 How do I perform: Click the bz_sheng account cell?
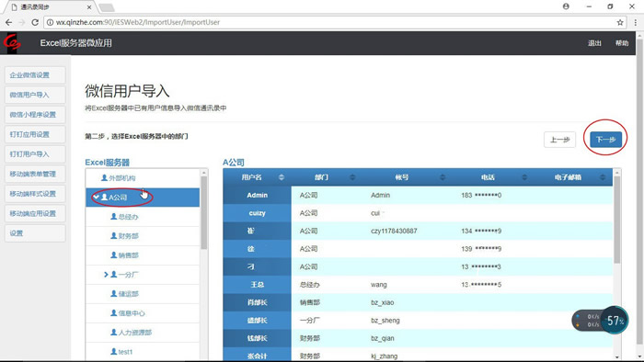(x=385, y=321)
